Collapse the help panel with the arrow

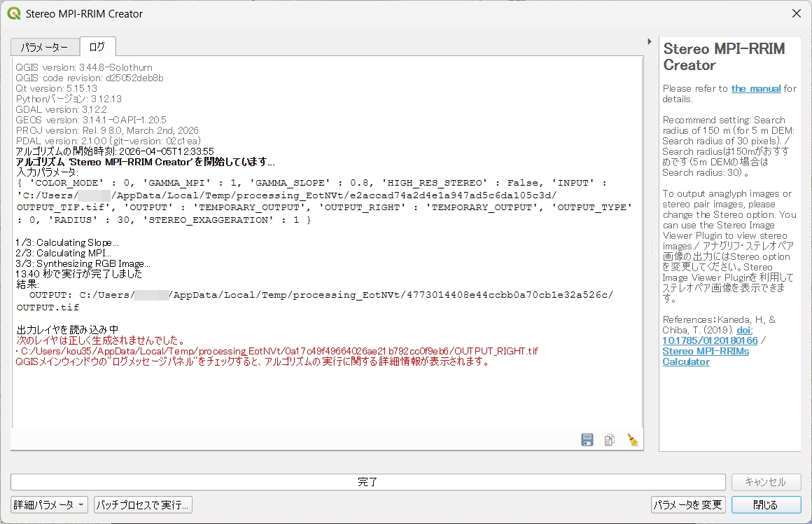[650, 41]
